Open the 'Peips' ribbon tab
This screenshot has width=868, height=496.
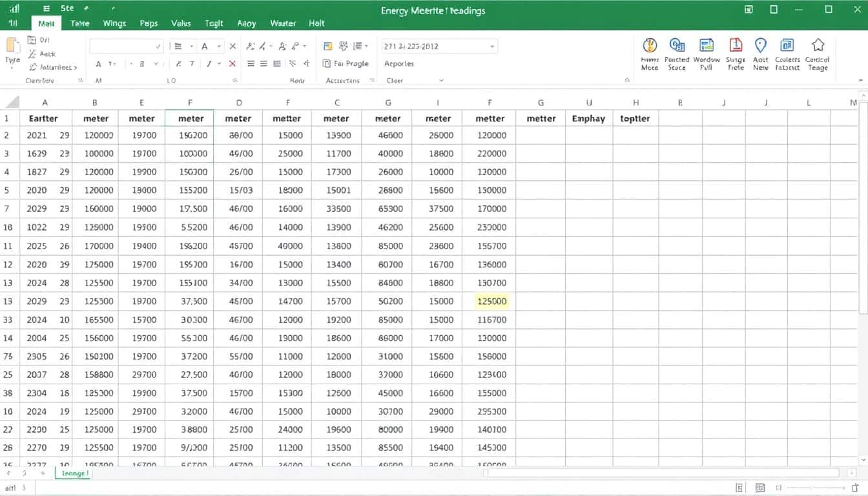click(149, 23)
